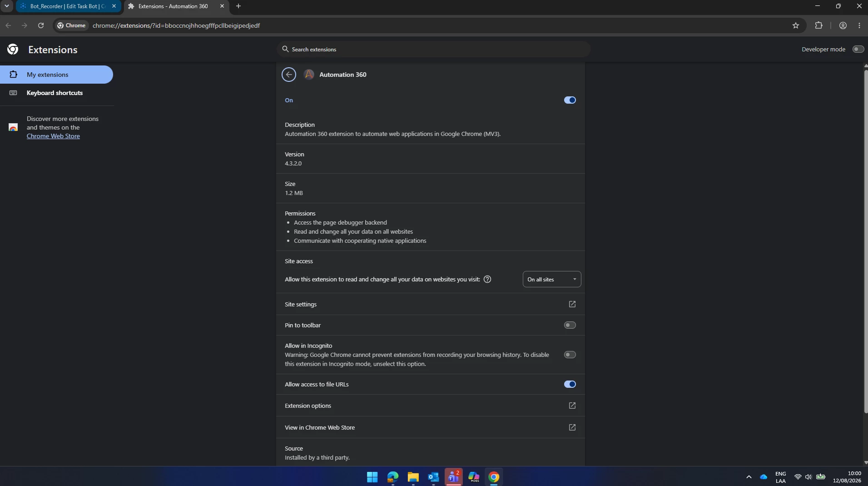The height and width of the screenshot is (486, 868).
Task: Open Windows Start menu
Action: 372,477
